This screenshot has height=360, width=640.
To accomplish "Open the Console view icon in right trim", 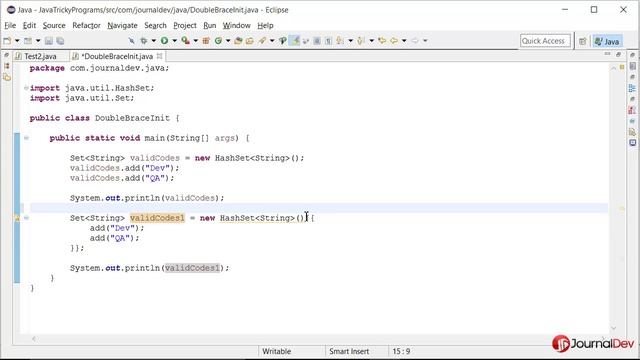I will click(x=632, y=143).
